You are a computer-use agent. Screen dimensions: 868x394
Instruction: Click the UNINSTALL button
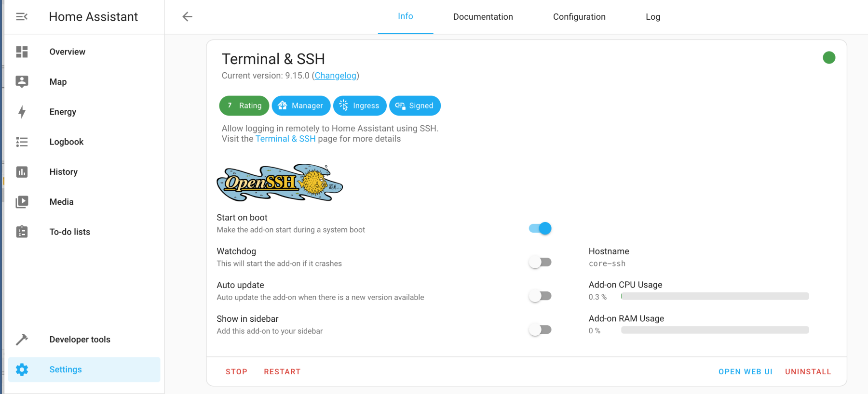click(x=808, y=372)
